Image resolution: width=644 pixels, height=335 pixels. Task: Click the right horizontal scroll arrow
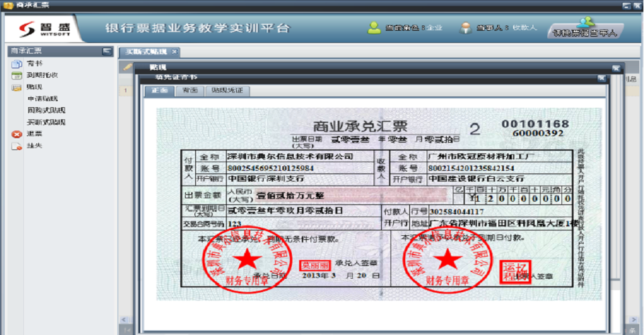[633, 320]
